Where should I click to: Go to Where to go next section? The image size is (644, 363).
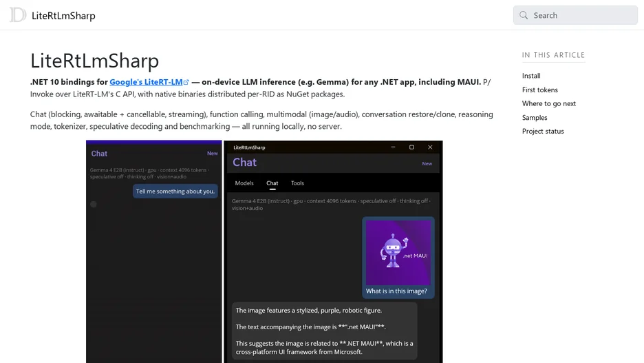click(x=549, y=103)
